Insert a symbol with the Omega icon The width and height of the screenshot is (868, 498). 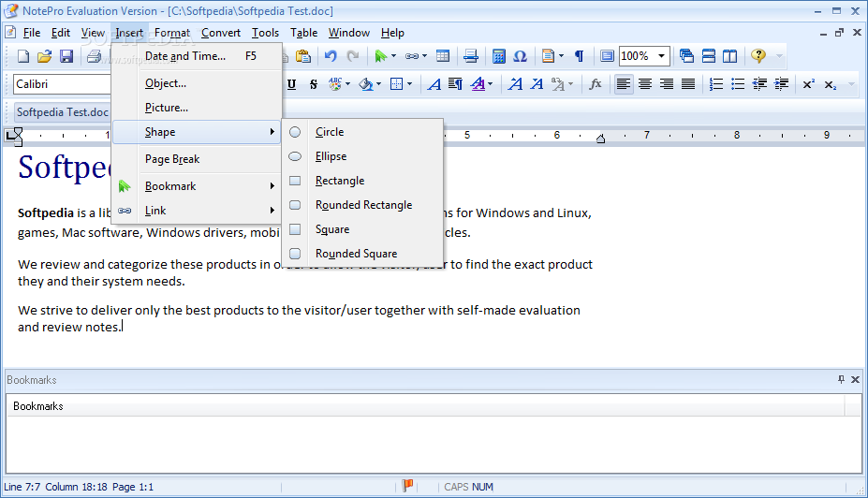pos(520,56)
